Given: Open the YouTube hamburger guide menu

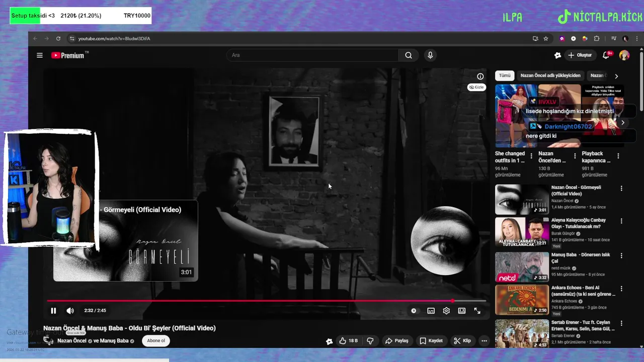Looking at the screenshot, I should (x=40, y=55).
